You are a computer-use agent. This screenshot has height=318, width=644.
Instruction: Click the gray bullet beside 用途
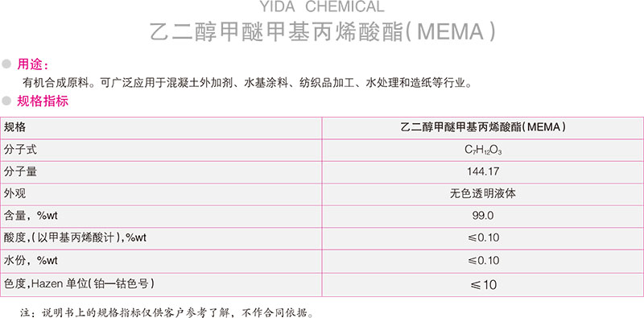coord(6,64)
